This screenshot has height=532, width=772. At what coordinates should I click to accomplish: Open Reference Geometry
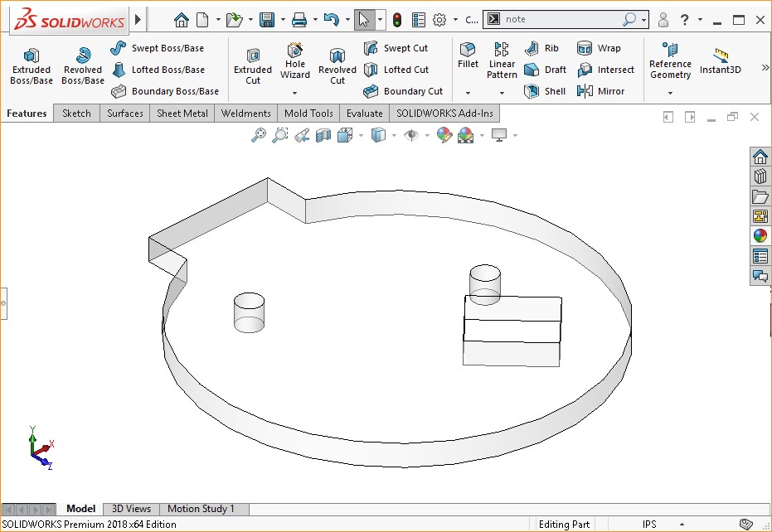[x=670, y=60]
